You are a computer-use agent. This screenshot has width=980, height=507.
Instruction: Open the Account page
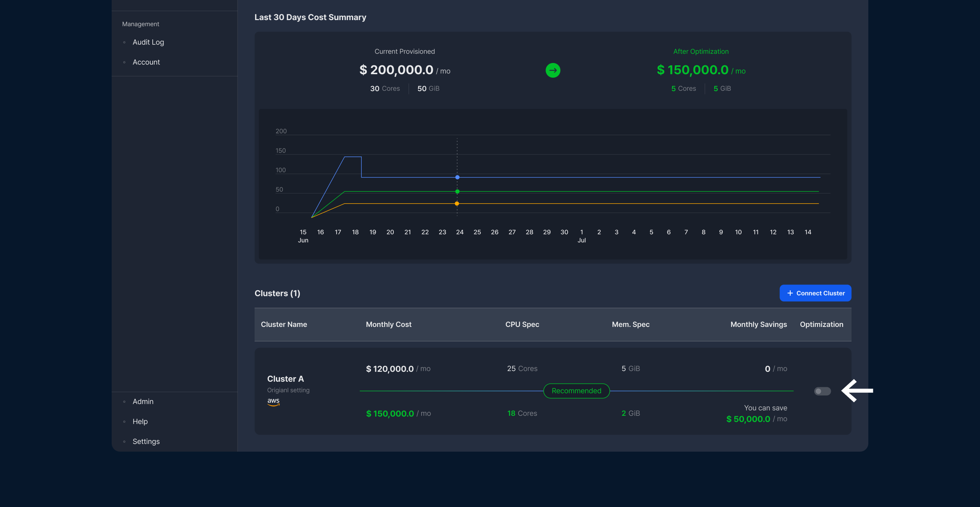(146, 62)
